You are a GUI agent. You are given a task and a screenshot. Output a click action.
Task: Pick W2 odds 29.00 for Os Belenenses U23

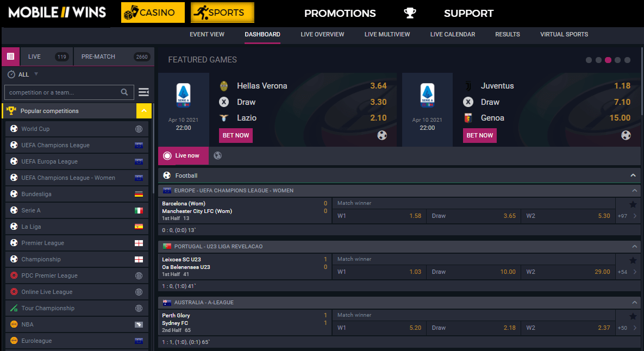pos(568,272)
